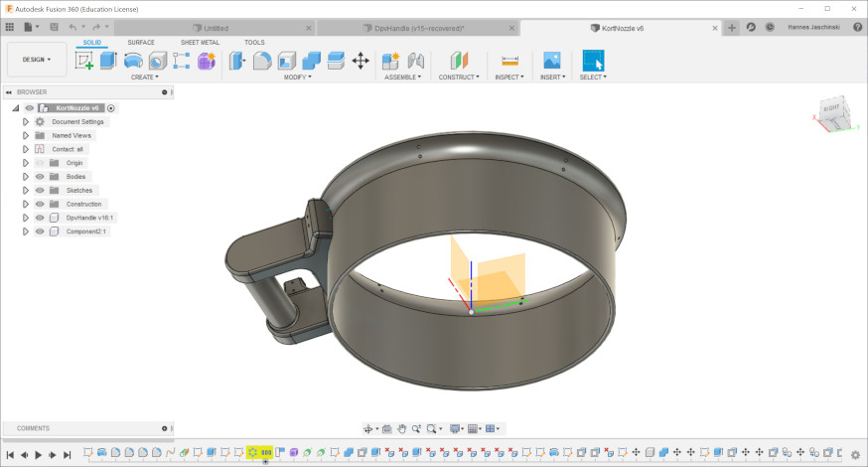Open the data panel grid icon
Image resolution: width=868 pixels, height=467 pixels.
pos(9,27)
